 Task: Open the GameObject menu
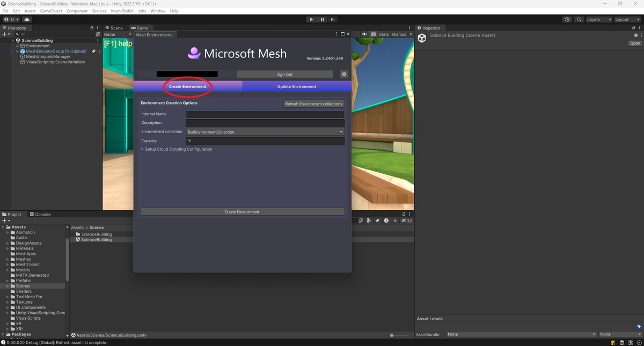51,11
